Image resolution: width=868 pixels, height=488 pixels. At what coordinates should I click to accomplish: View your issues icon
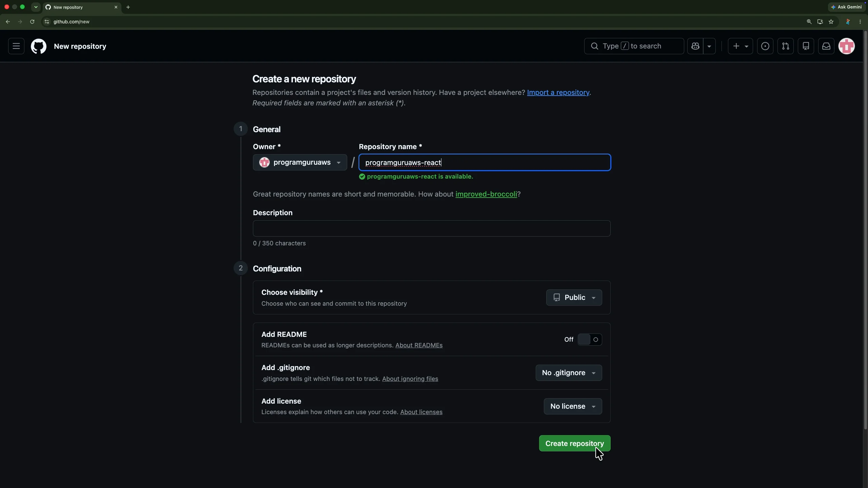tap(765, 46)
